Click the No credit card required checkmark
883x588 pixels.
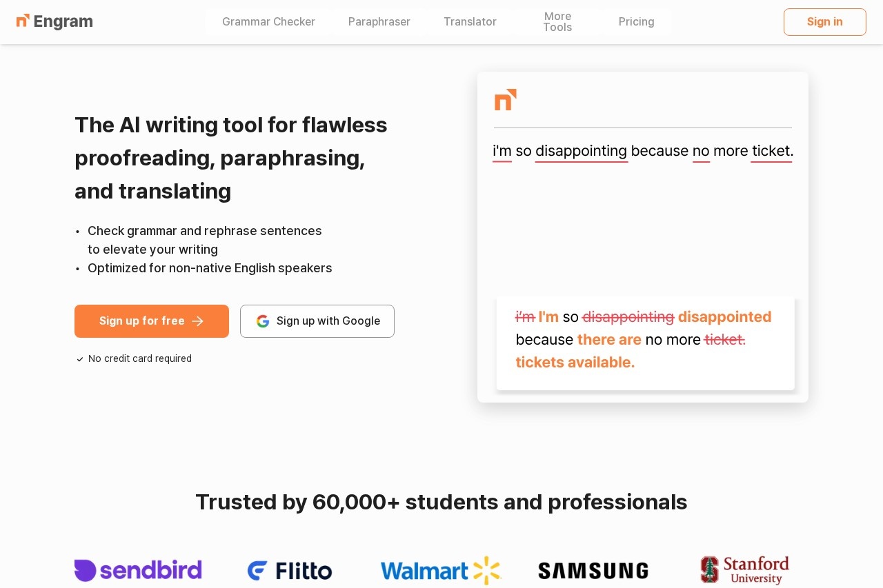[x=80, y=359]
